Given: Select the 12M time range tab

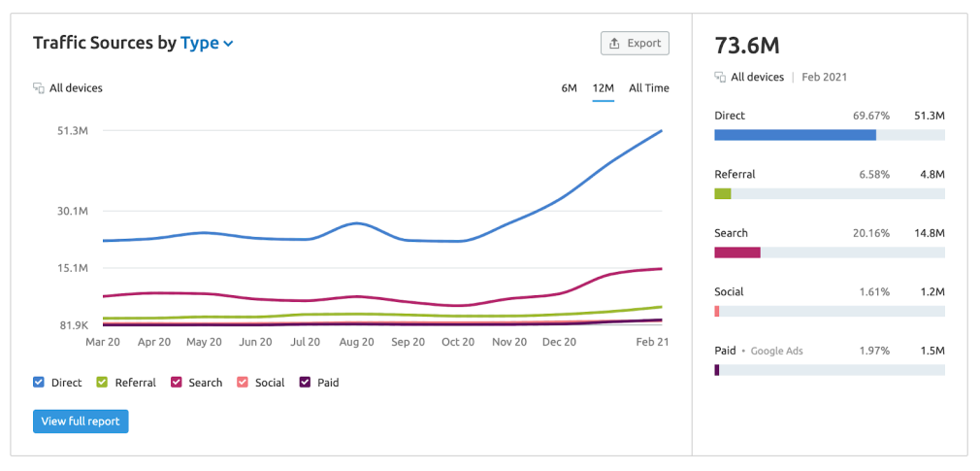Looking at the screenshot, I should [x=603, y=88].
